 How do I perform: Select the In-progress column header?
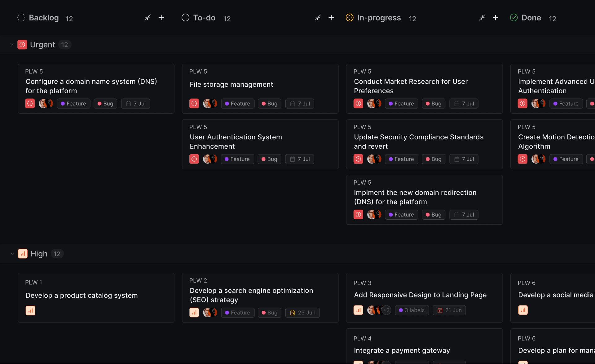click(x=379, y=18)
